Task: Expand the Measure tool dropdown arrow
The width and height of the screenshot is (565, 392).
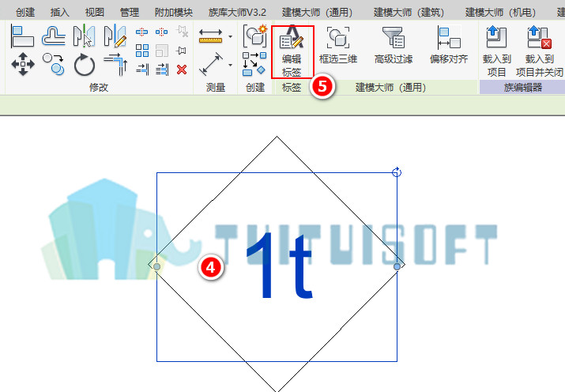Action: 230,66
